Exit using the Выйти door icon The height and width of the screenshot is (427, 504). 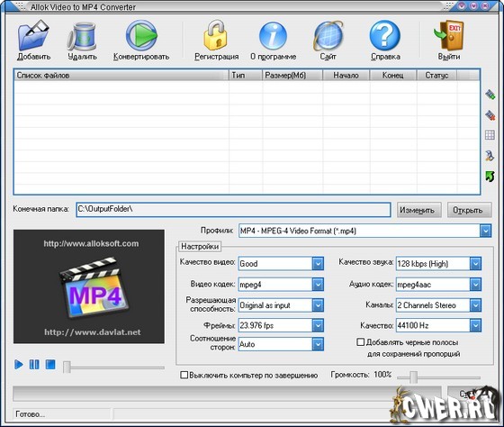(449, 35)
